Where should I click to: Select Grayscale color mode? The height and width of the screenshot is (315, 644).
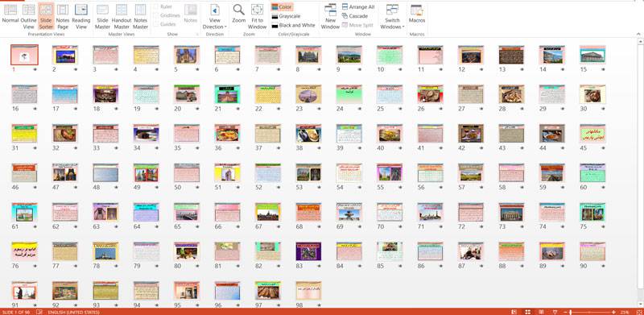(x=286, y=16)
